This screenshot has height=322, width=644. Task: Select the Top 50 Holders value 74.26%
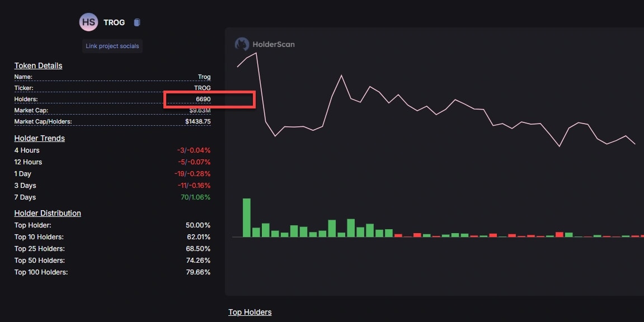tap(198, 261)
